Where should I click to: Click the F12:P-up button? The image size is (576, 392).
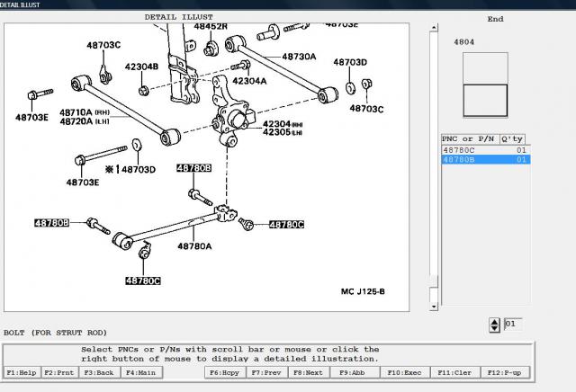505,371
